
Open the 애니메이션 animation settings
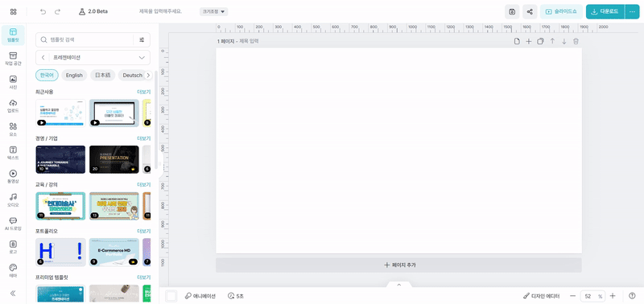coord(200,296)
